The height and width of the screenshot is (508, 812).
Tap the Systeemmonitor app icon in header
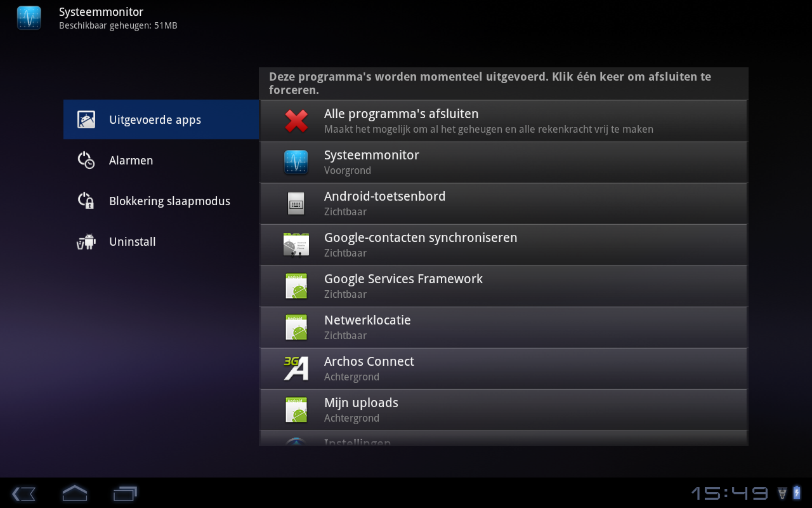coord(29,18)
